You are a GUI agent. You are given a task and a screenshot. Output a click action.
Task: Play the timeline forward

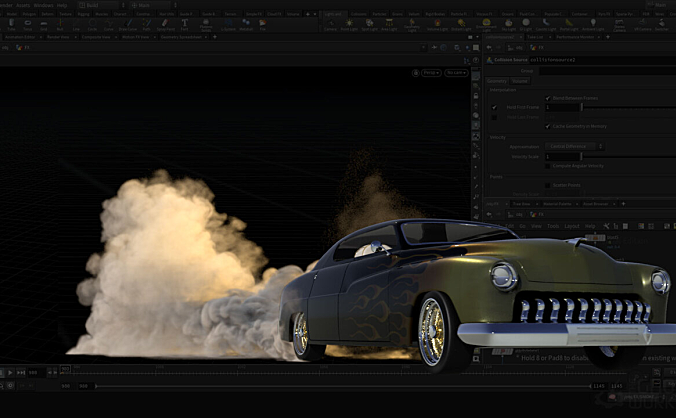click(10, 372)
